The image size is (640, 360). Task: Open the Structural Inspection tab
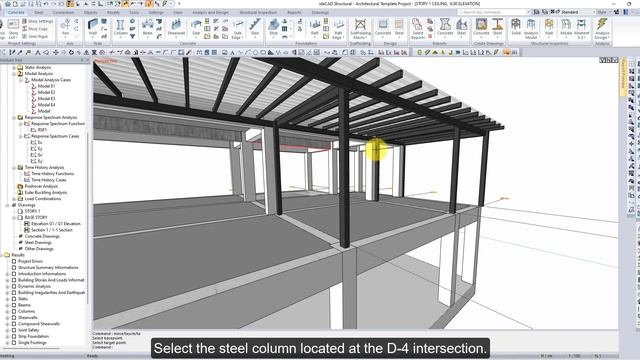click(258, 13)
